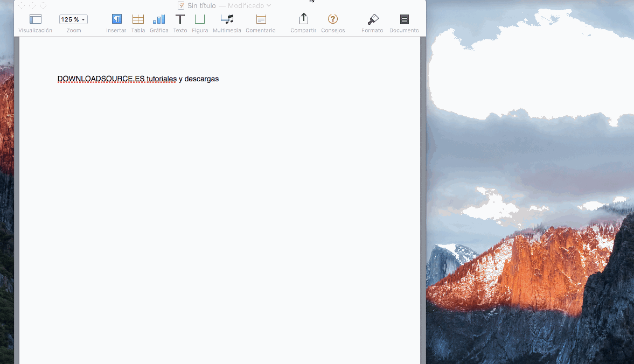Click the document icon in title bar
Image resolution: width=634 pixels, height=364 pixels.
181,6
